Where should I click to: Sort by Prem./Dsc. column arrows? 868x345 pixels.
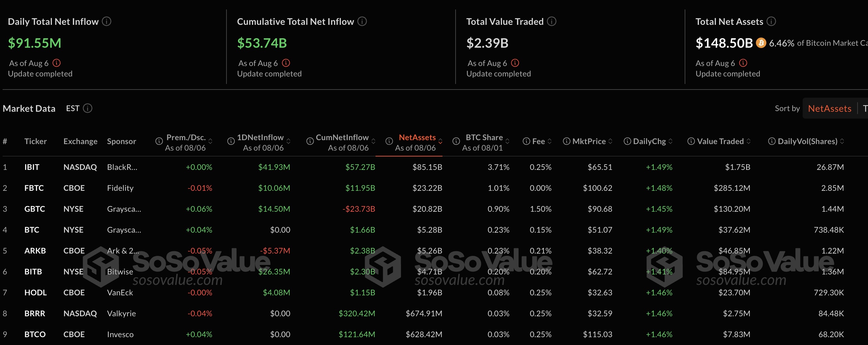tap(210, 141)
